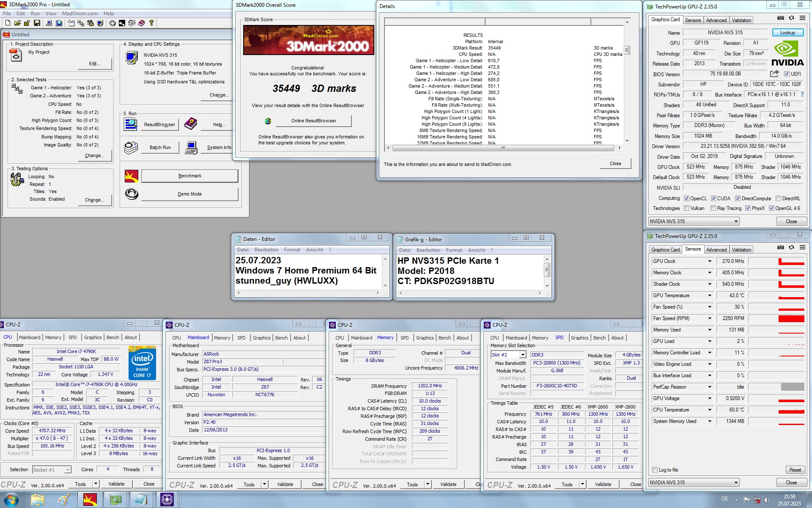The height and width of the screenshot is (508, 812).
Task: Click the Save floppy disk icon in 3DMark toolbar
Action: pyautogui.click(x=37, y=23)
